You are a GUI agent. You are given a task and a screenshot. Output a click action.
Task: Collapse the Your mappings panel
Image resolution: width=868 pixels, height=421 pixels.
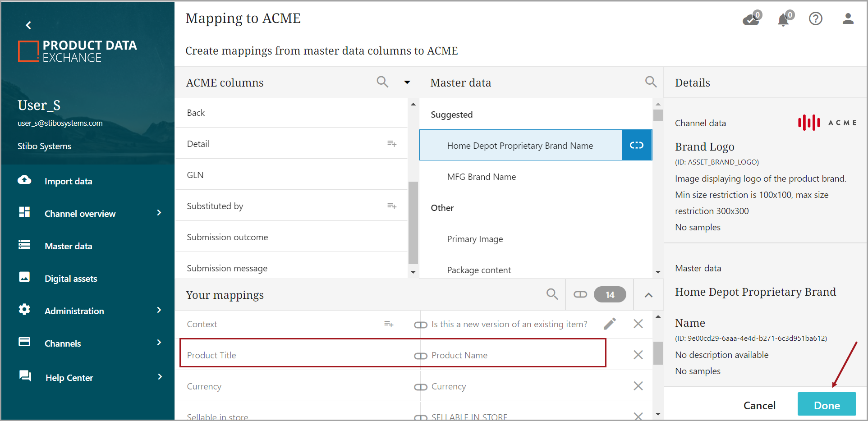[648, 295]
